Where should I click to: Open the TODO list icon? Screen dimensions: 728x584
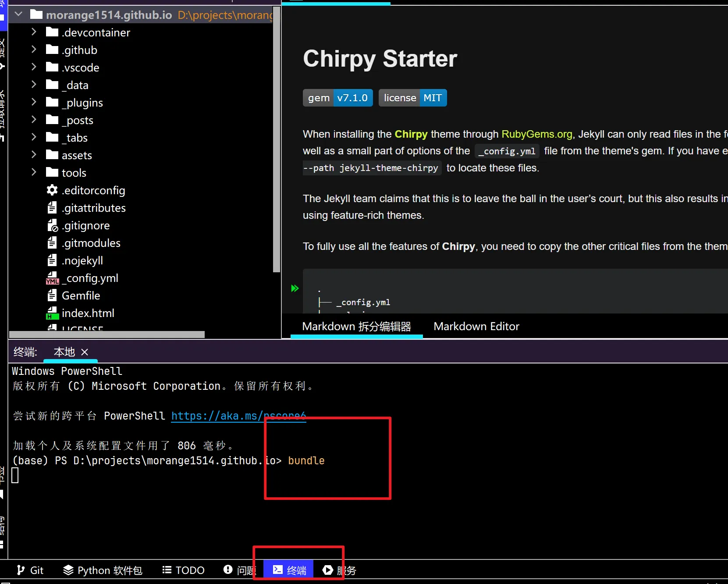pyautogui.click(x=167, y=570)
